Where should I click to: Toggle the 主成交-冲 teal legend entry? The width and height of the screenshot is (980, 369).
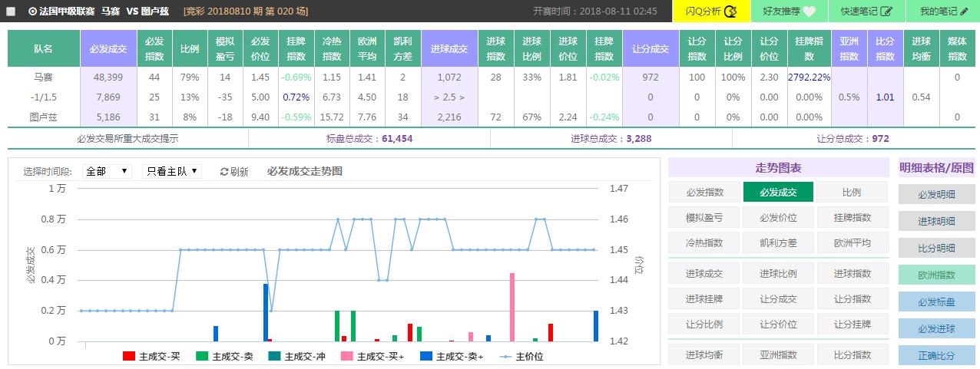tap(297, 356)
